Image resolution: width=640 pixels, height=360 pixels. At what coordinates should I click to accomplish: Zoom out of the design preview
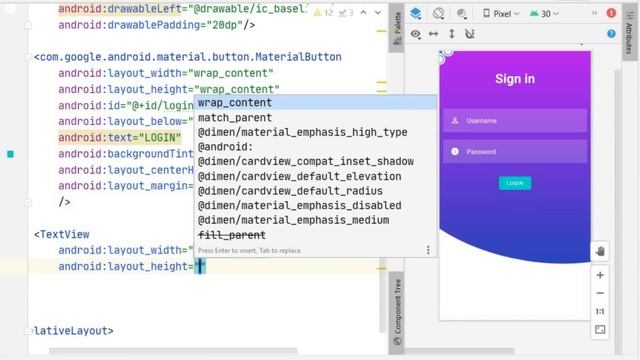point(600,293)
